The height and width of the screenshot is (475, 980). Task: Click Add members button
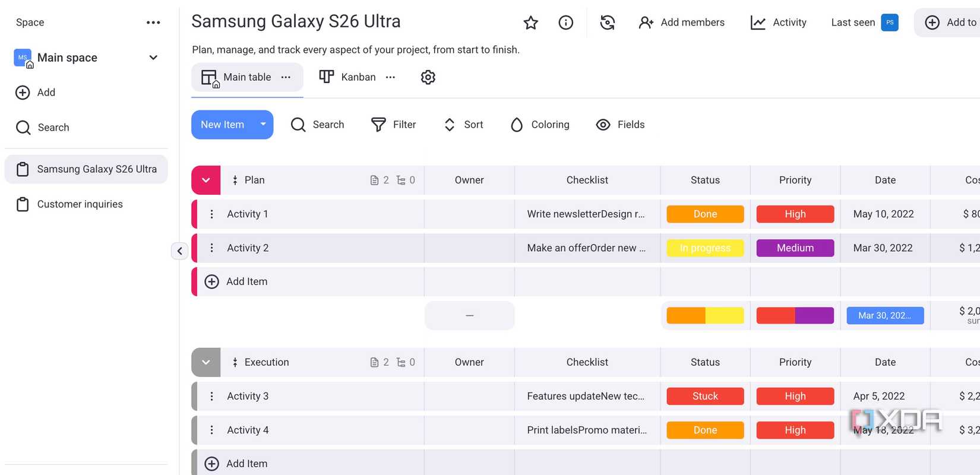681,23
